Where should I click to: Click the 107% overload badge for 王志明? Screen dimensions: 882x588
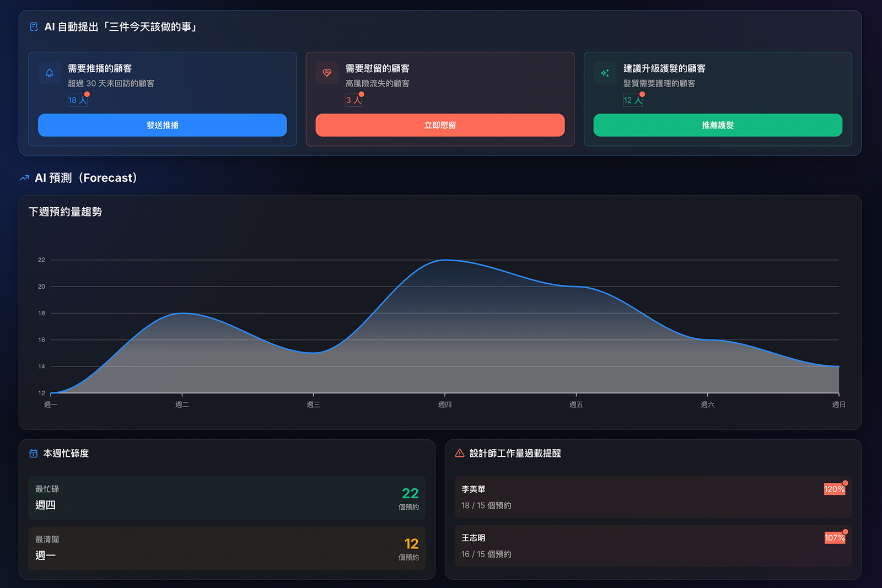click(834, 538)
